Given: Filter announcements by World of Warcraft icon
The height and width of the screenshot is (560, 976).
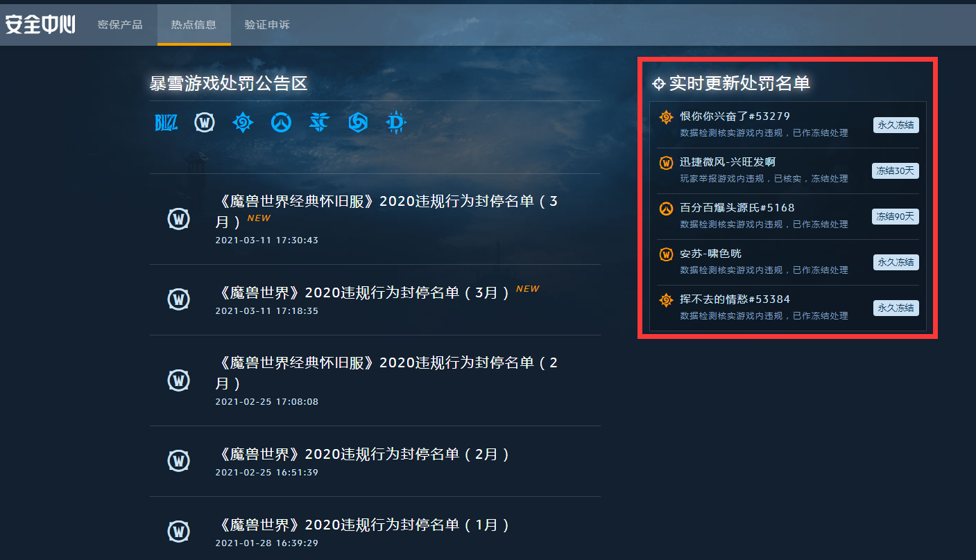Looking at the screenshot, I should coord(204,123).
